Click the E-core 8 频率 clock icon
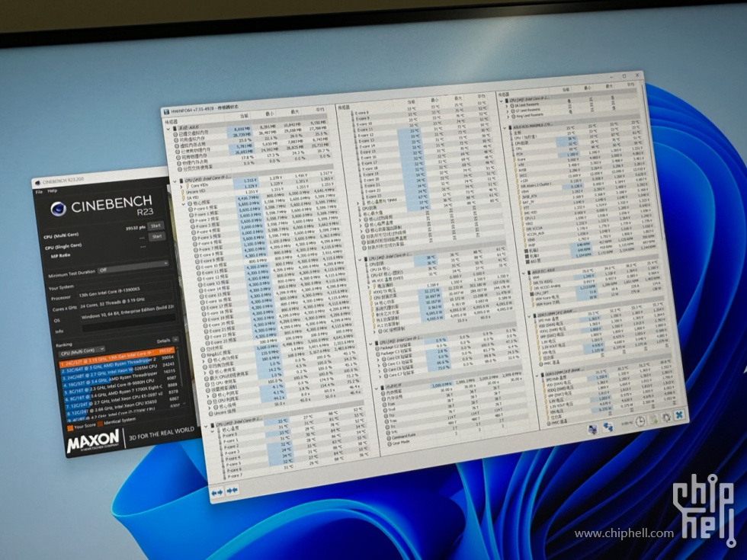 click(x=197, y=256)
